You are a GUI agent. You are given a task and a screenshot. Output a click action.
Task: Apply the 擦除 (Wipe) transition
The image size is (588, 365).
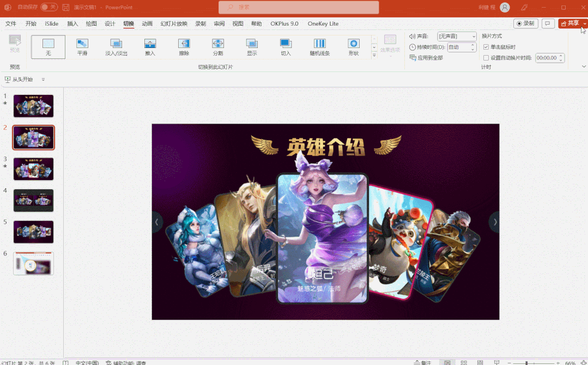point(184,47)
